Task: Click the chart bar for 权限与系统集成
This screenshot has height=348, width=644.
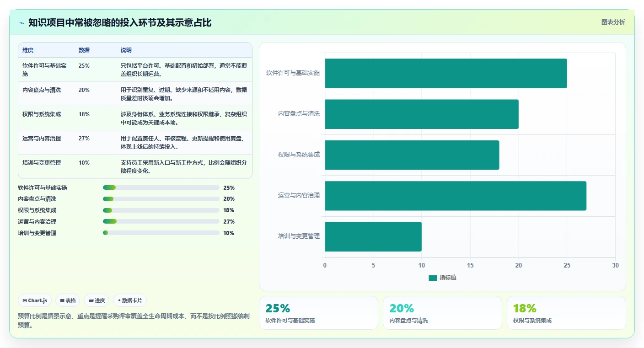Action: click(412, 155)
